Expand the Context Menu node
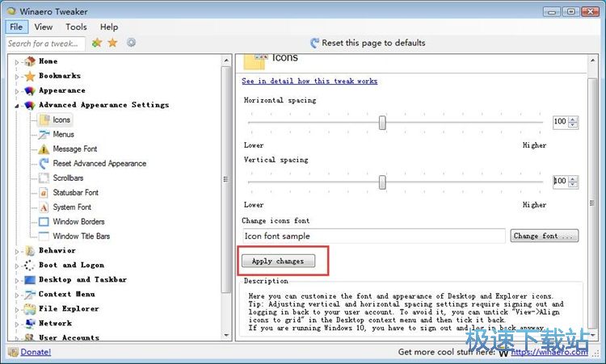 pos(17,295)
